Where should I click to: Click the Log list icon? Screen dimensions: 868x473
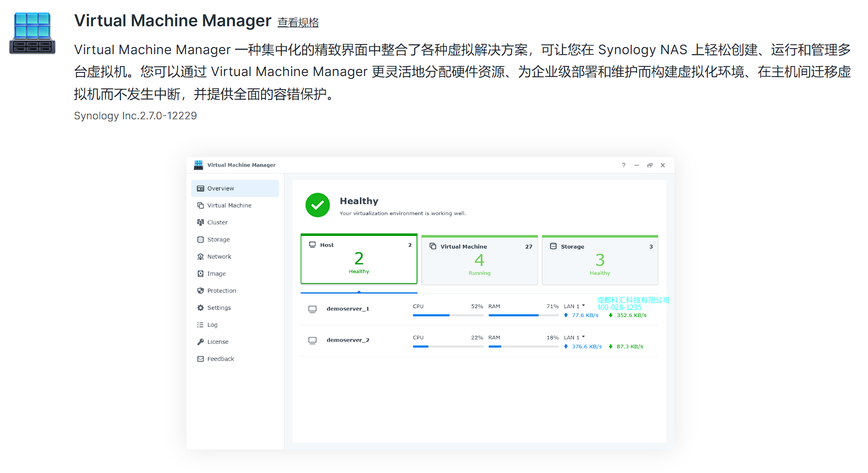pos(201,325)
